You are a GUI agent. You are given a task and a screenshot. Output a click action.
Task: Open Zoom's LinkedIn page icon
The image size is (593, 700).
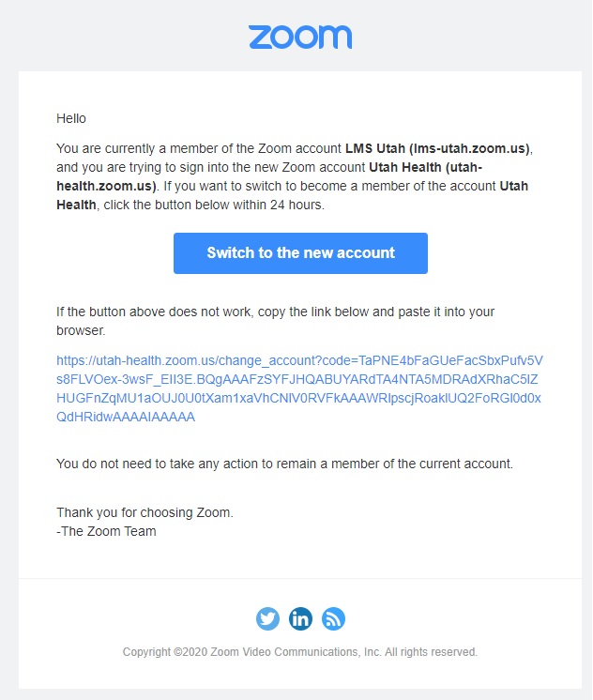tap(300, 618)
